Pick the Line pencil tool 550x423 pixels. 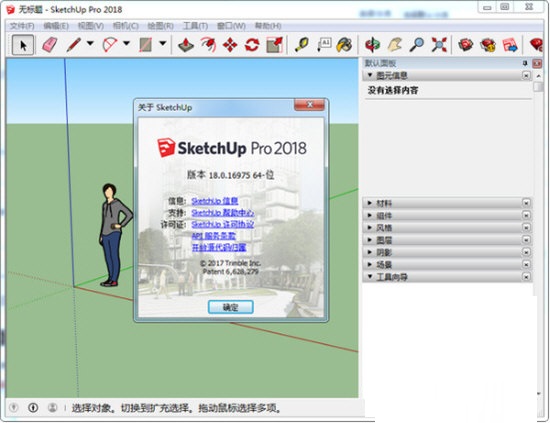pyautogui.click(x=74, y=45)
